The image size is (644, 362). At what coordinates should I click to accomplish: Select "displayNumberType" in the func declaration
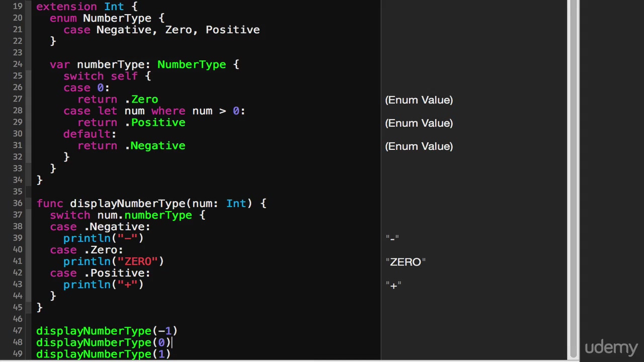click(x=127, y=203)
